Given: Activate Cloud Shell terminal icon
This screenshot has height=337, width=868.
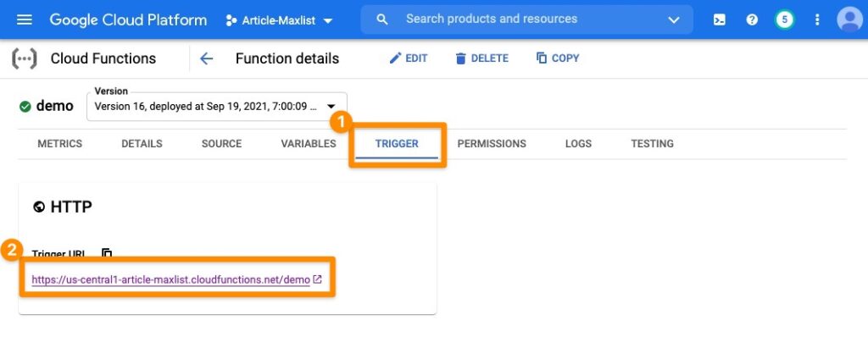Looking at the screenshot, I should click(719, 20).
